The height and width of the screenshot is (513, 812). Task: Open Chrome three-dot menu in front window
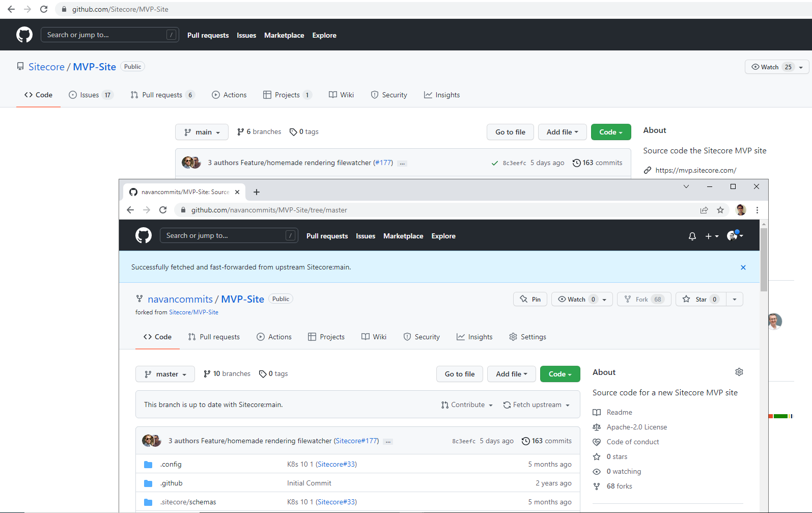click(757, 210)
